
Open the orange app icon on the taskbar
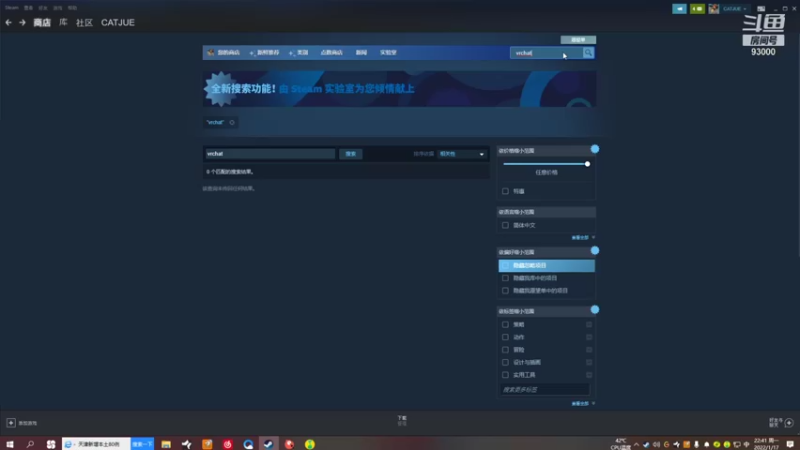pyautogui.click(x=207, y=444)
